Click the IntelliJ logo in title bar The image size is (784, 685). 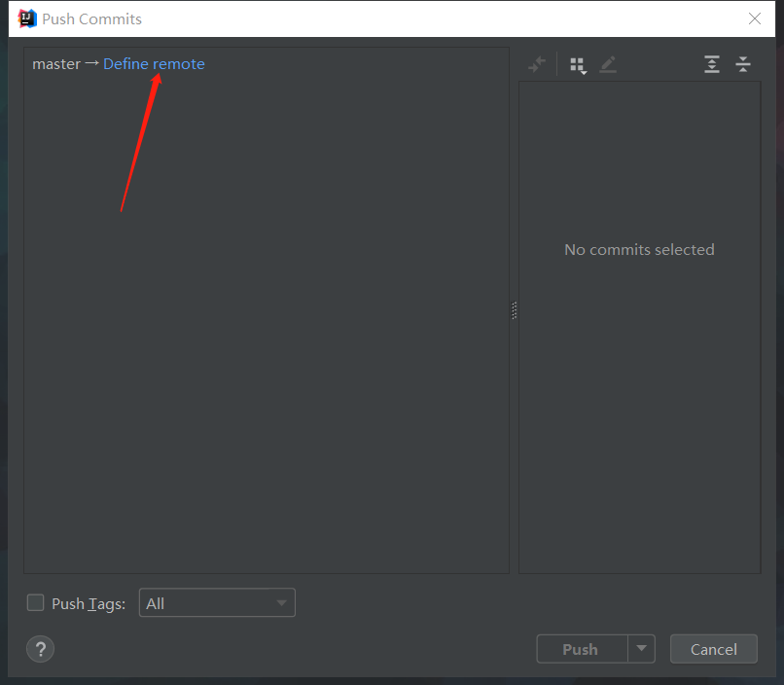tap(27, 18)
